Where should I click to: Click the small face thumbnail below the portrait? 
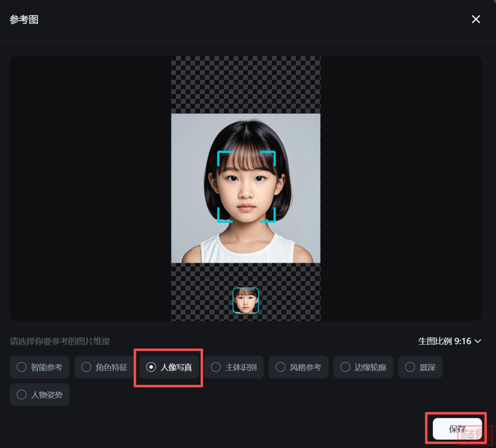pyautogui.click(x=246, y=301)
